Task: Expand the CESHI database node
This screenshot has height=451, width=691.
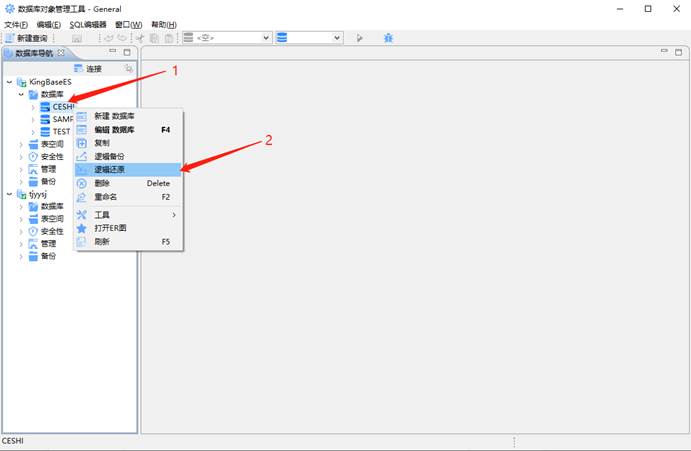Action: click(x=33, y=107)
